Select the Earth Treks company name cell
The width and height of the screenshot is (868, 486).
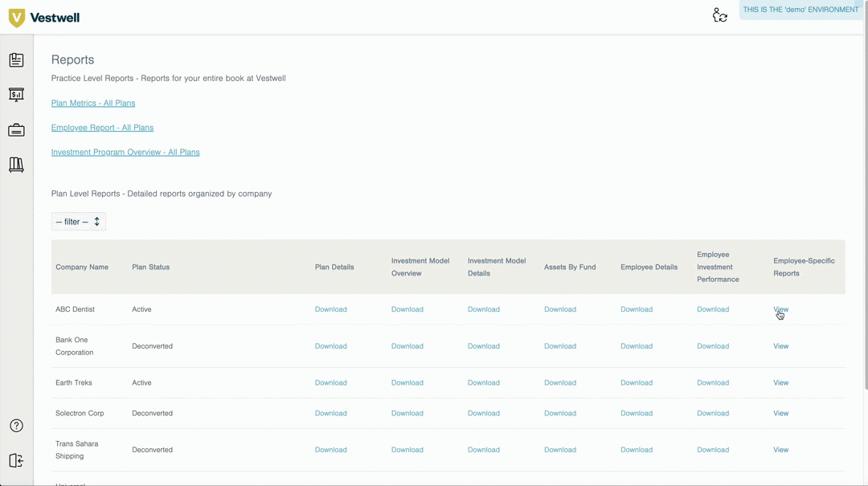pyautogui.click(x=74, y=382)
